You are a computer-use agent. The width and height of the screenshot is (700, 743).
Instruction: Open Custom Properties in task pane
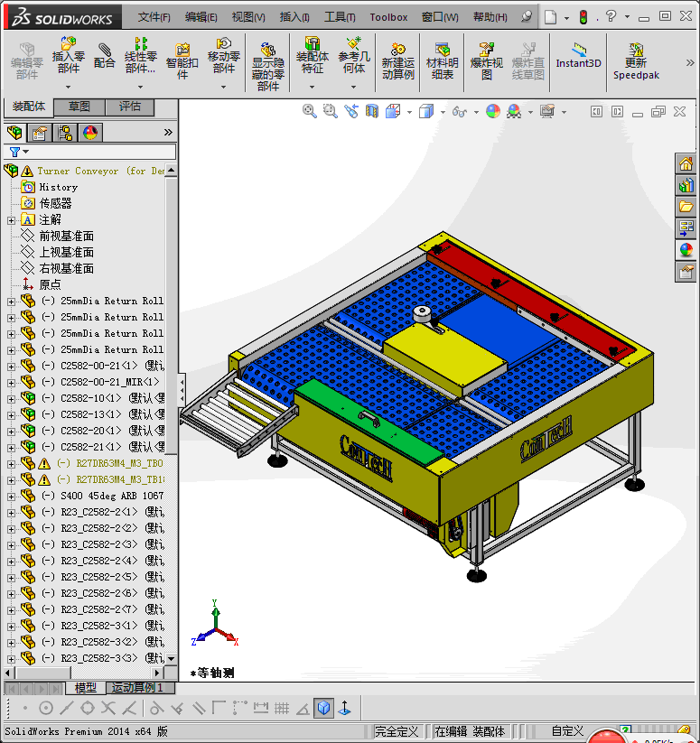[686, 272]
